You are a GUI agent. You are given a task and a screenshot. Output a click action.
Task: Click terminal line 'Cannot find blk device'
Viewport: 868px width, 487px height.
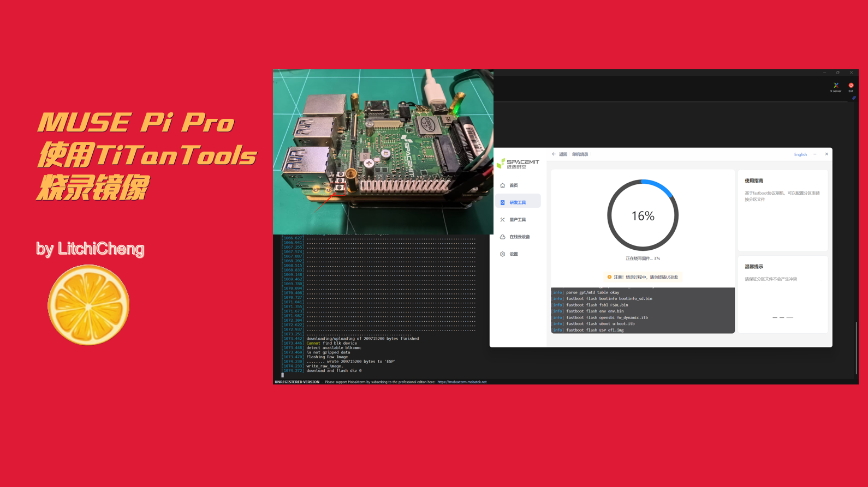pyautogui.click(x=331, y=343)
